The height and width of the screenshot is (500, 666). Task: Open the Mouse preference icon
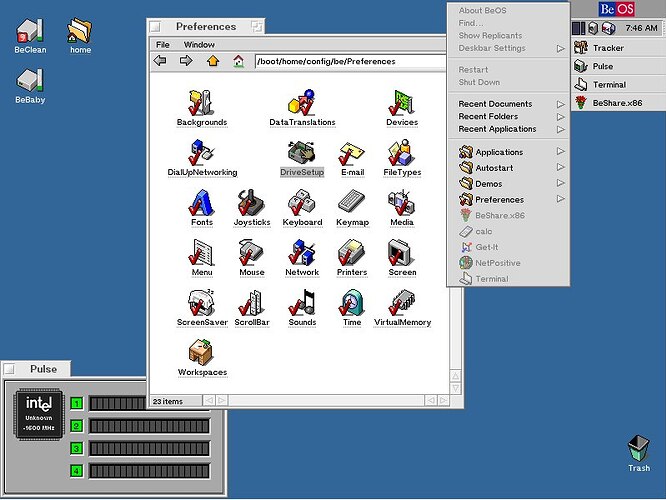251,253
